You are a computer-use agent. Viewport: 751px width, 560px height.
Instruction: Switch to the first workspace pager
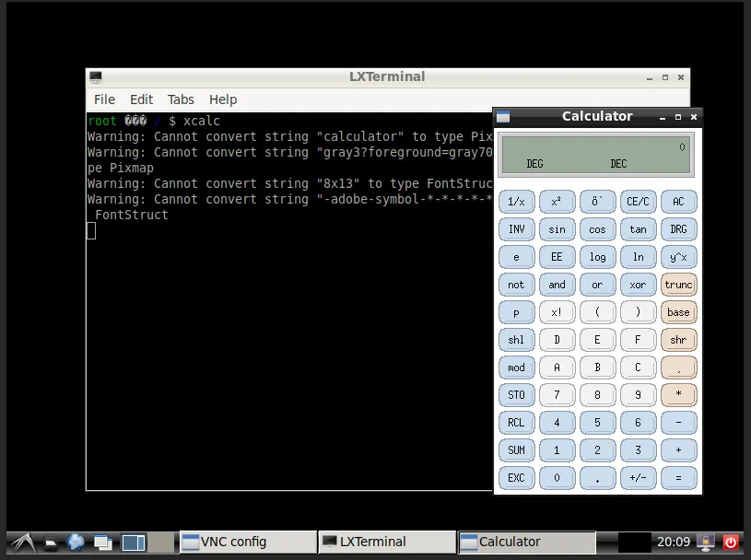[x=134, y=542]
